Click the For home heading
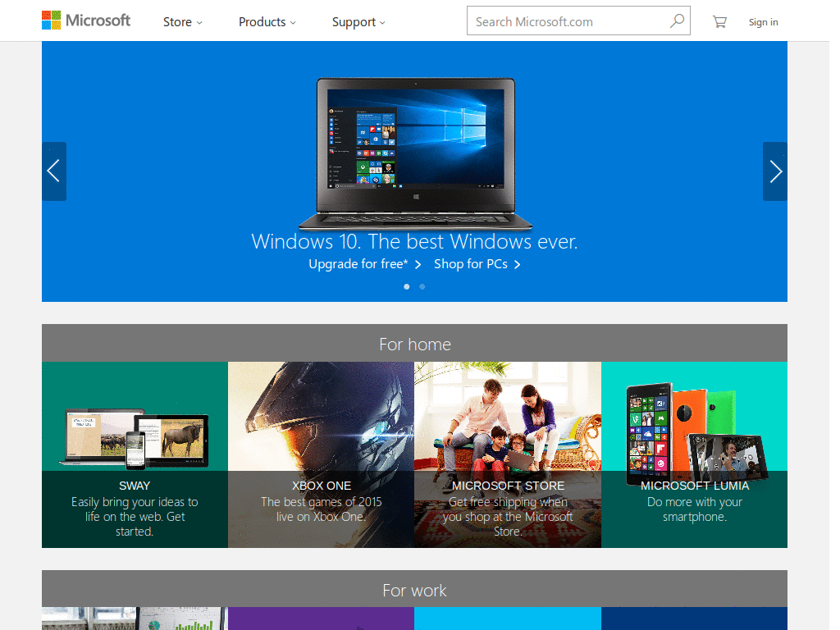The width and height of the screenshot is (840, 630). tap(414, 344)
